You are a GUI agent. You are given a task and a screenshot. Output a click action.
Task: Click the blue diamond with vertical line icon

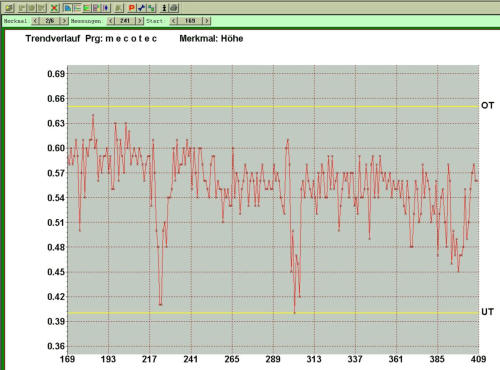106,8
